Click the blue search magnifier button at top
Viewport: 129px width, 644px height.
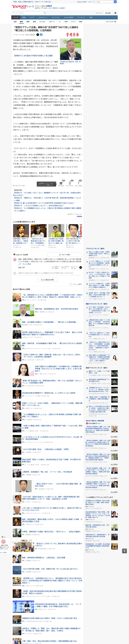coord(115,2)
